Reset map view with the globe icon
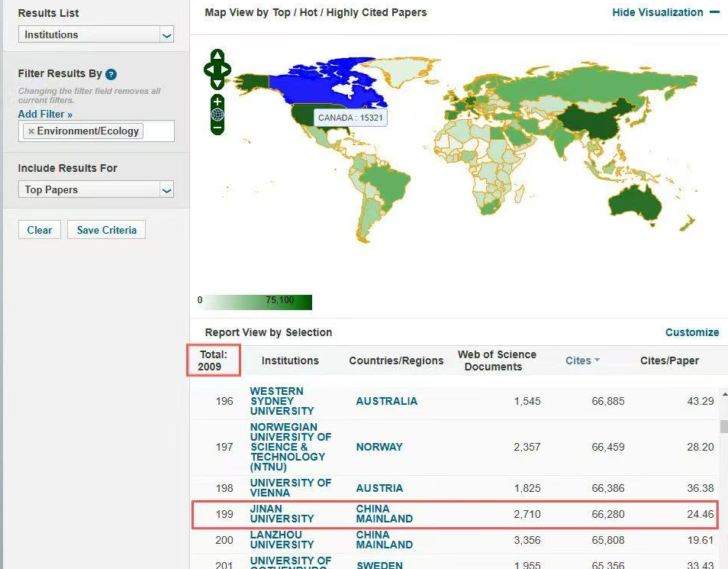 click(217, 115)
